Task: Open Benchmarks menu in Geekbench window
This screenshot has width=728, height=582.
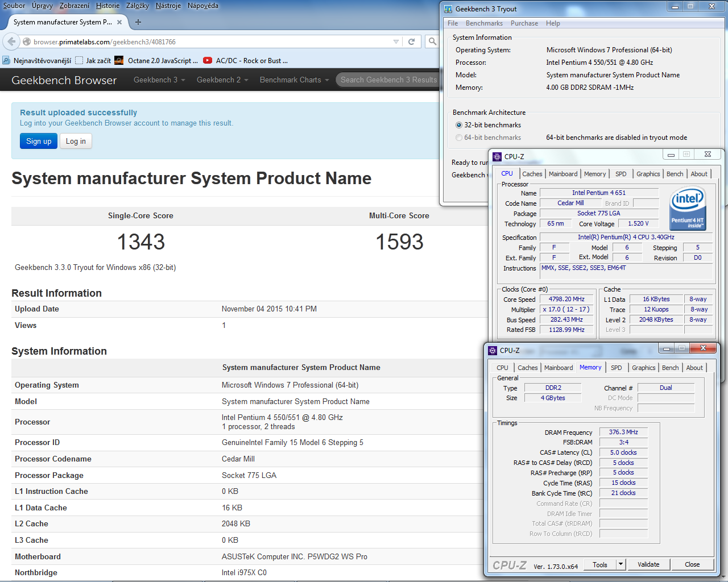Action: (484, 23)
